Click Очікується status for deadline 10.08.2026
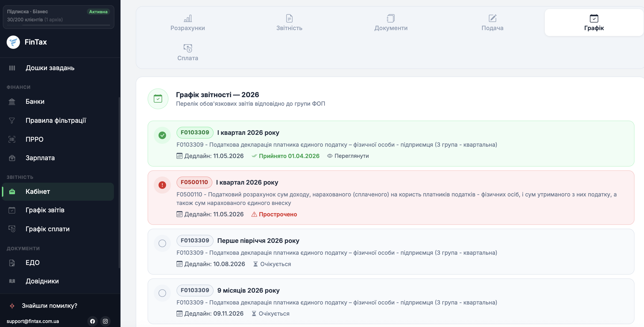644x327 pixels. [x=272, y=264]
